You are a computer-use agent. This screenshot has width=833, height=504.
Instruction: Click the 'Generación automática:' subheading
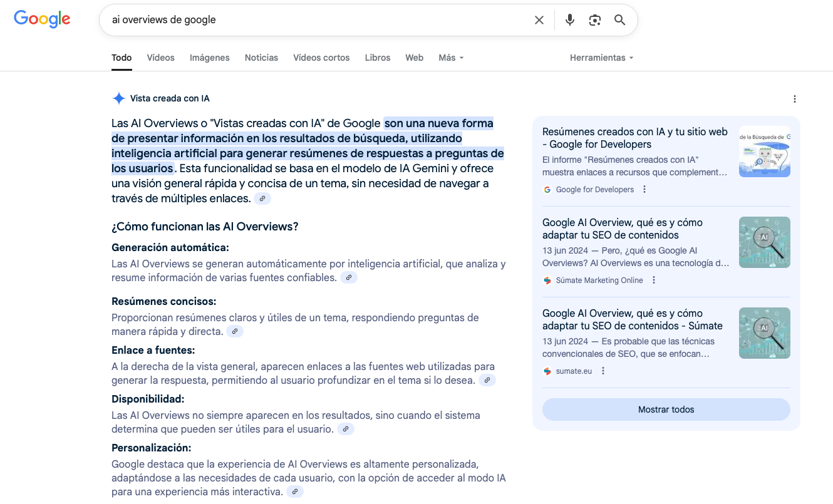(170, 247)
